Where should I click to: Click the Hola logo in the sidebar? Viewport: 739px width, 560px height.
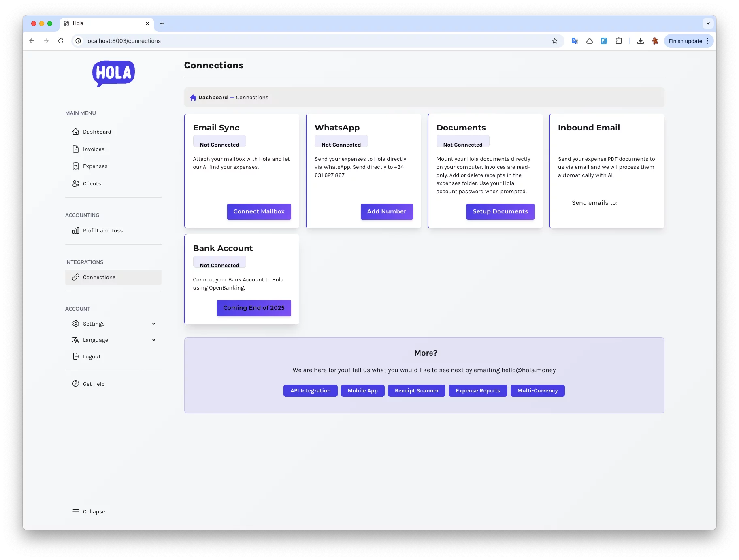pos(113,73)
